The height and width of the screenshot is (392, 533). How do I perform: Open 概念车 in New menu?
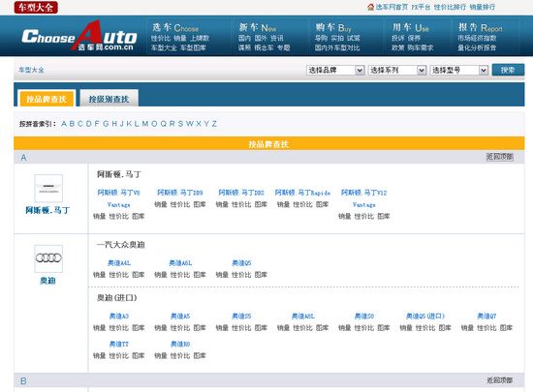(264, 47)
